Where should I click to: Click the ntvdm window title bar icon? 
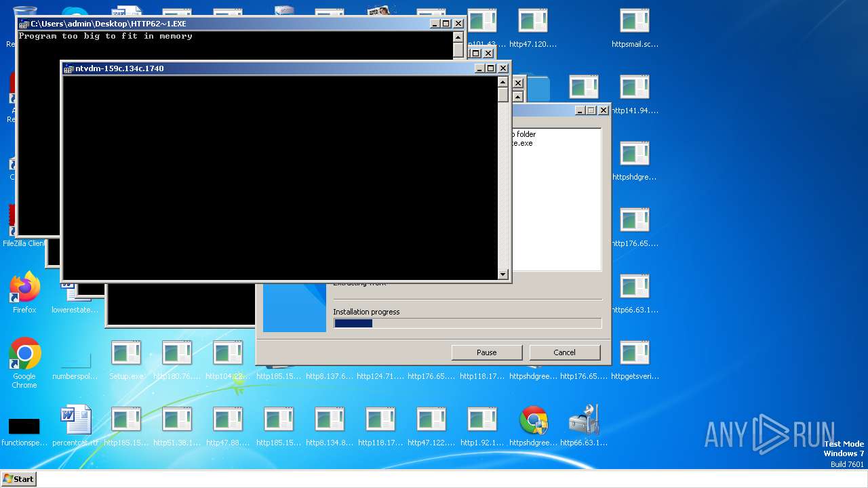tap(68, 68)
